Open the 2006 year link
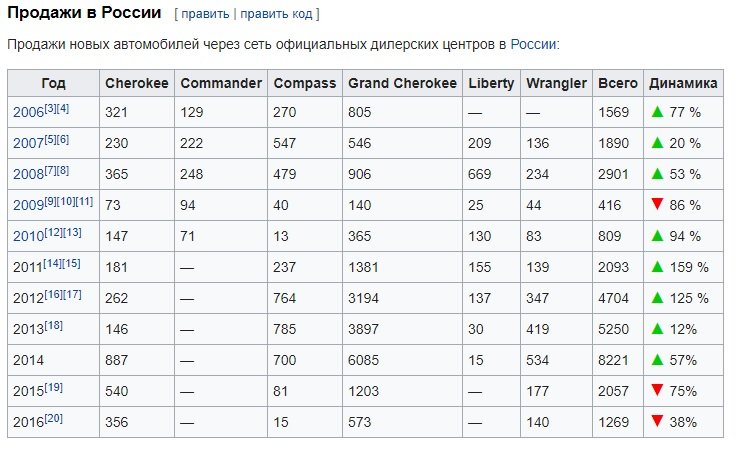This screenshot has width=745, height=460. pyautogui.click(x=28, y=113)
